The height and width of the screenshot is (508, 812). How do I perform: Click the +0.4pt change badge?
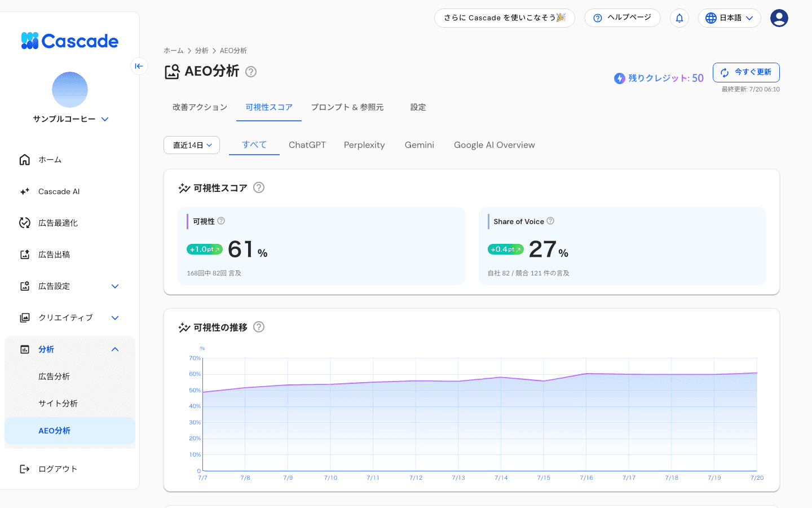pos(506,249)
